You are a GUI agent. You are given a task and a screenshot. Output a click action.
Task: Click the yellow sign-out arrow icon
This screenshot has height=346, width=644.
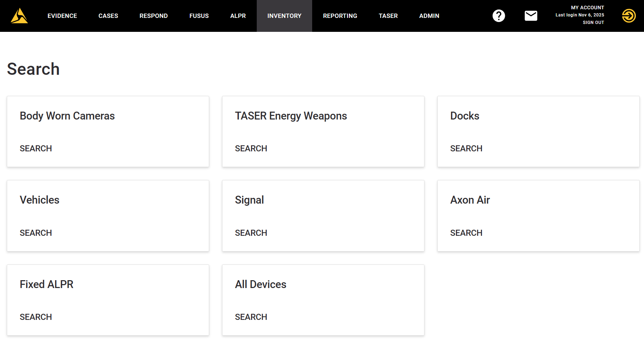(629, 16)
